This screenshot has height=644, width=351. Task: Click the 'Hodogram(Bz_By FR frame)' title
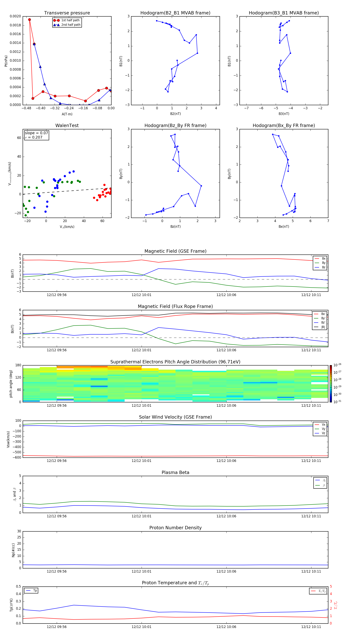pos(175,125)
